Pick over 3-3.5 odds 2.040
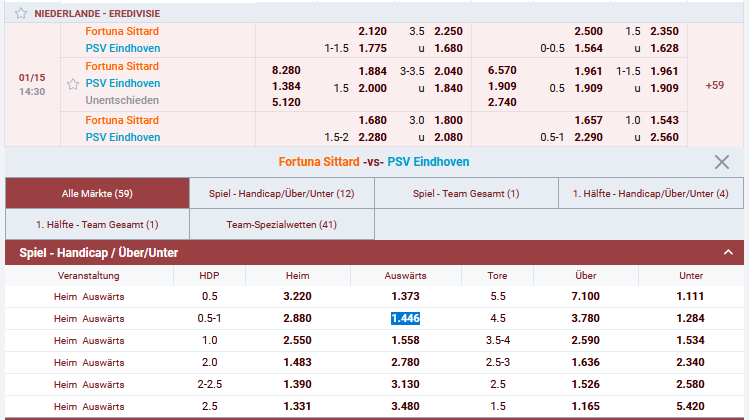This screenshot has height=420, width=749. pyautogui.click(x=448, y=71)
